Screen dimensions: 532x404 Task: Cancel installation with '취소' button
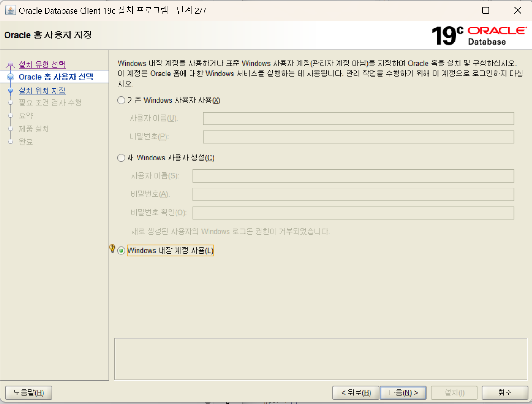tap(505, 393)
